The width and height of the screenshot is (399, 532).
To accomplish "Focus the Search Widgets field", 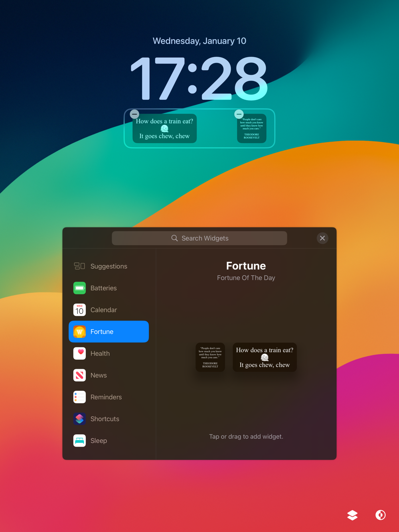I will point(199,238).
